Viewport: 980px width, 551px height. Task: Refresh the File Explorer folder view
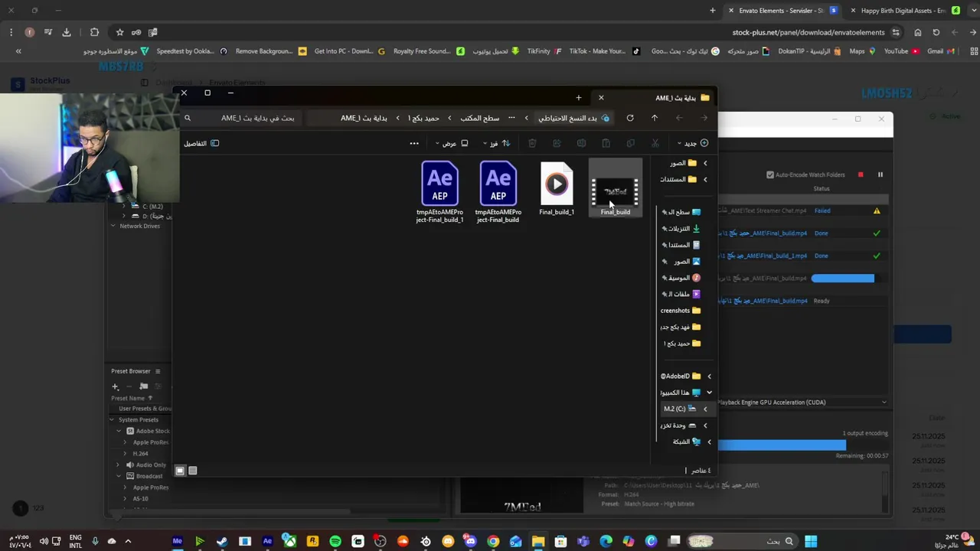pyautogui.click(x=630, y=118)
